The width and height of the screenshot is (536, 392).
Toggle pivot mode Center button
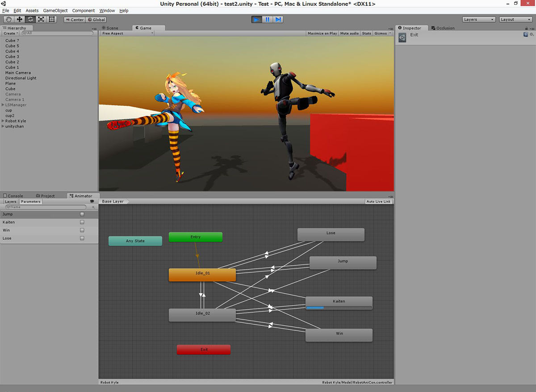pos(74,20)
